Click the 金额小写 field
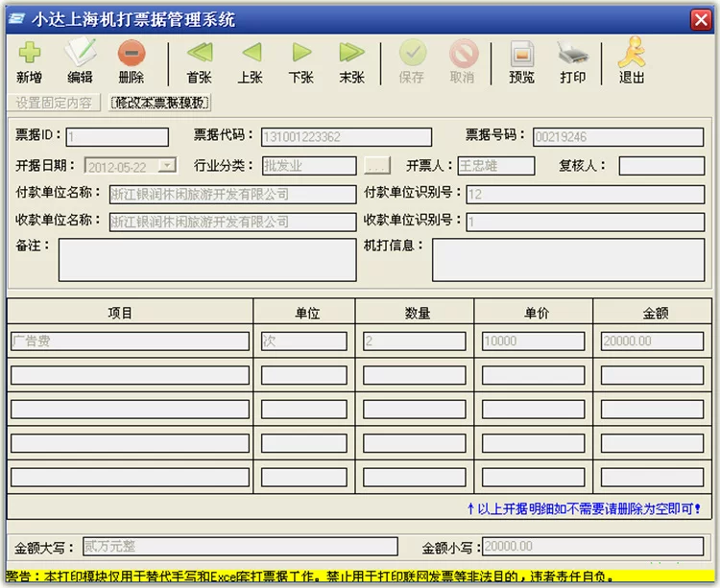The image size is (720, 588). tap(593, 547)
